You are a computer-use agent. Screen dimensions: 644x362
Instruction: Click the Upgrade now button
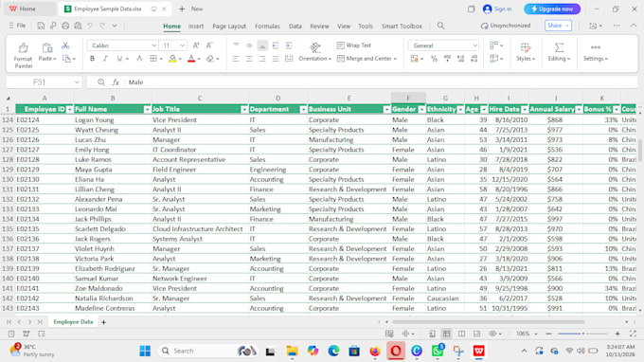pyautogui.click(x=552, y=9)
